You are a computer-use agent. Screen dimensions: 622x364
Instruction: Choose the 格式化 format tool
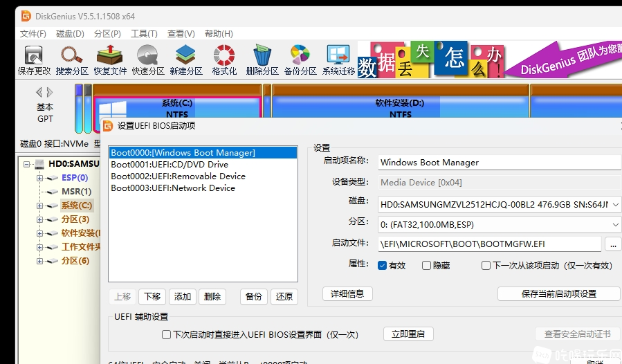[x=224, y=60]
